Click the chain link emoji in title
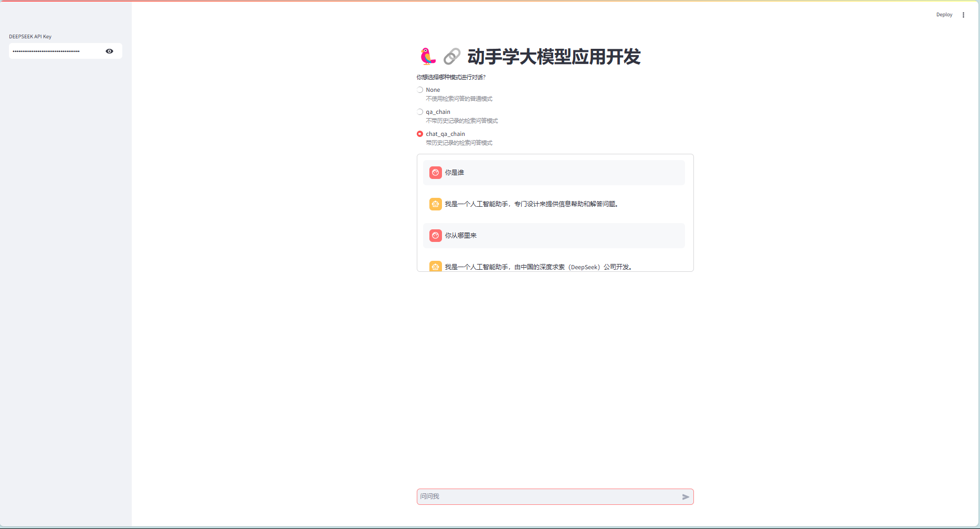Screen dimensions: 980x529 point(451,57)
